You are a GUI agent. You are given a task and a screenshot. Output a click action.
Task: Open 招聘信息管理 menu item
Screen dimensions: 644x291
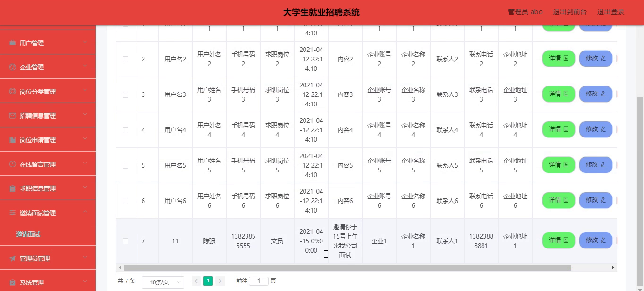[x=48, y=116]
